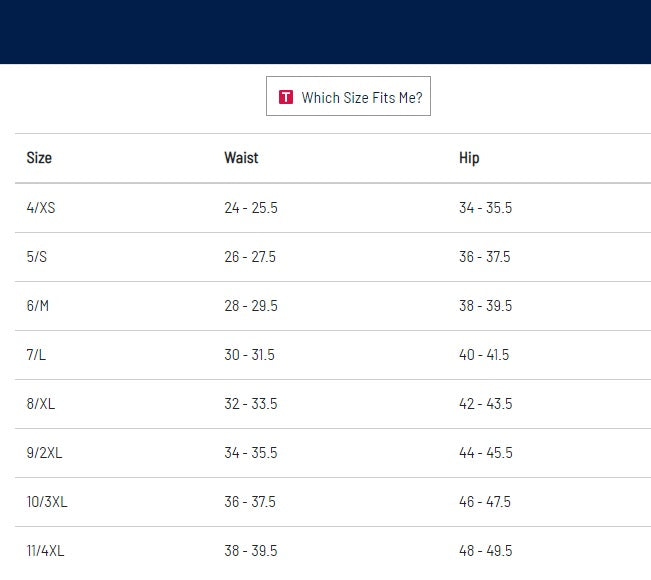Select the 11/4XL size row label

[46, 551]
